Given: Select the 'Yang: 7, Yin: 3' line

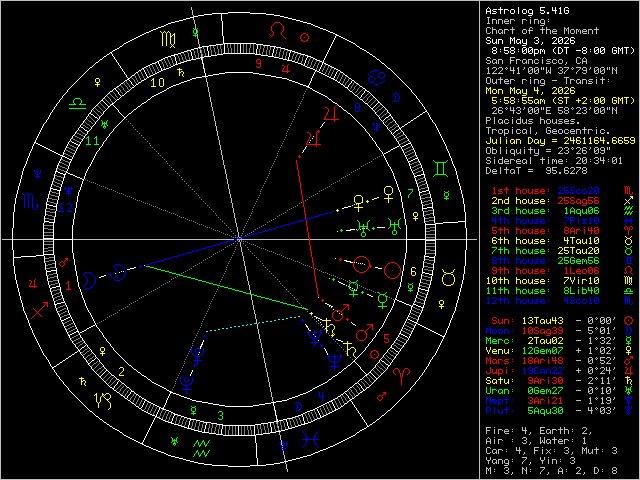Looking at the screenshot, I should 530,461.
